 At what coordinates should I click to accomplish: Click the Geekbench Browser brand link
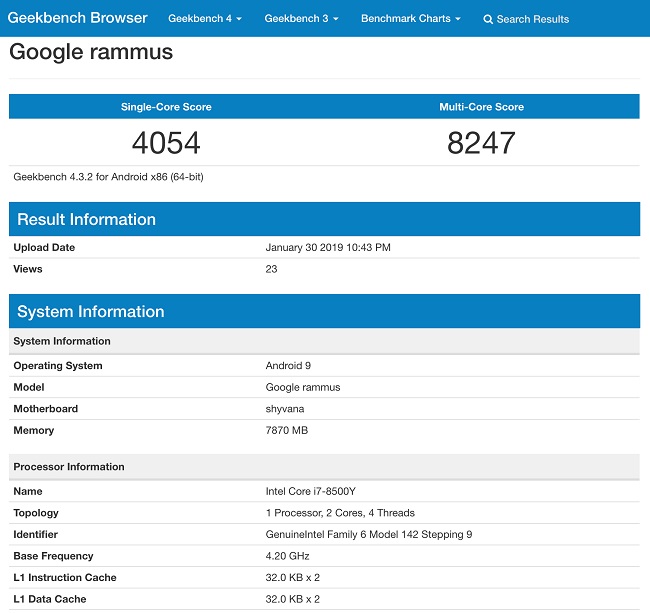78,18
